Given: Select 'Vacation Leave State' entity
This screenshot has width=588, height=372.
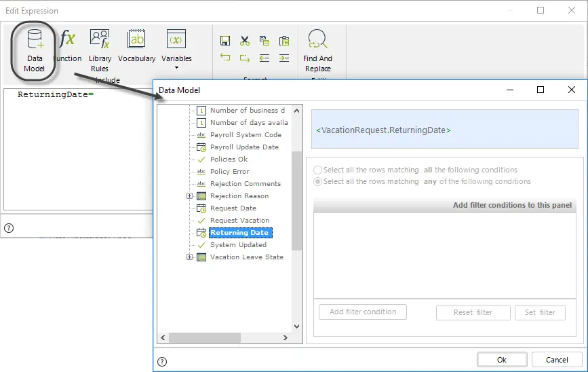Looking at the screenshot, I should click(x=246, y=257).
